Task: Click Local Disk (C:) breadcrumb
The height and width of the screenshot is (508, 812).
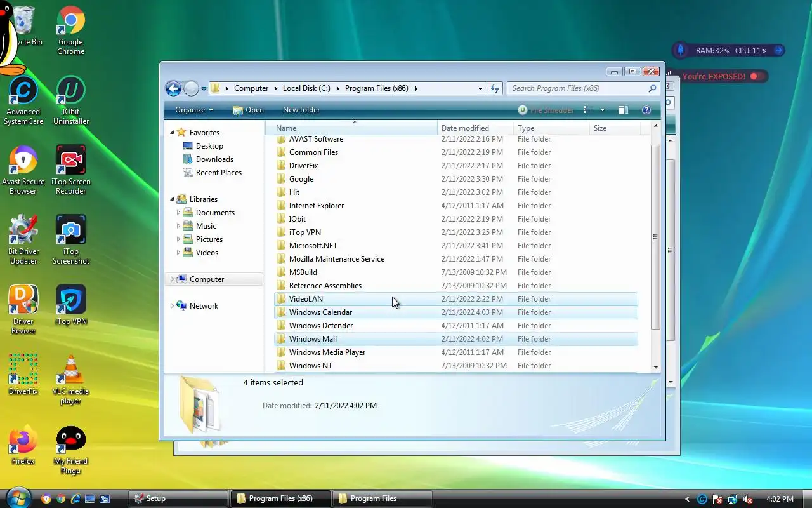Action: 306,88
